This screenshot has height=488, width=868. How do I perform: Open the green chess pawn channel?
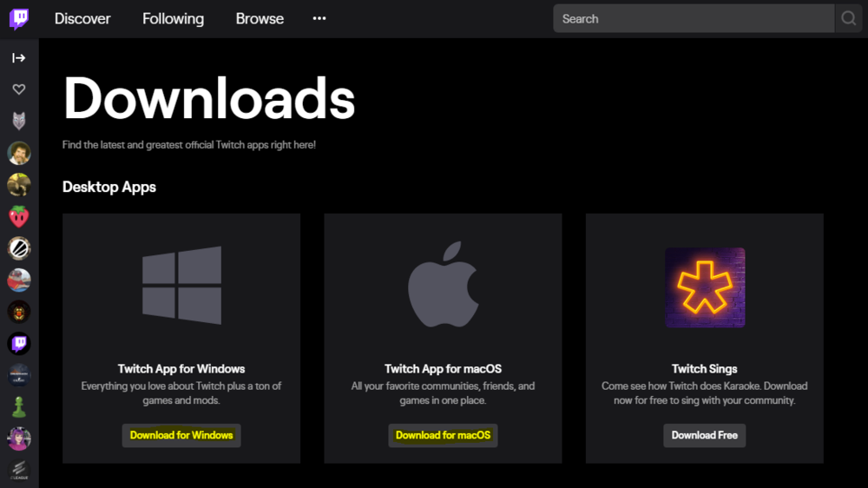[x=18, y=406]
